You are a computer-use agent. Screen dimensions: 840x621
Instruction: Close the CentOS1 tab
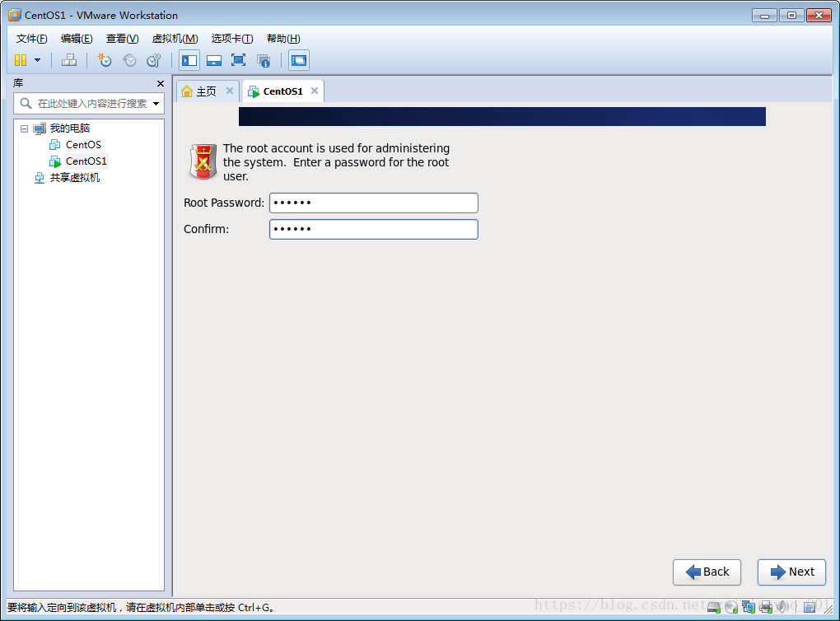pyautogui.click(x=315, y=91)
